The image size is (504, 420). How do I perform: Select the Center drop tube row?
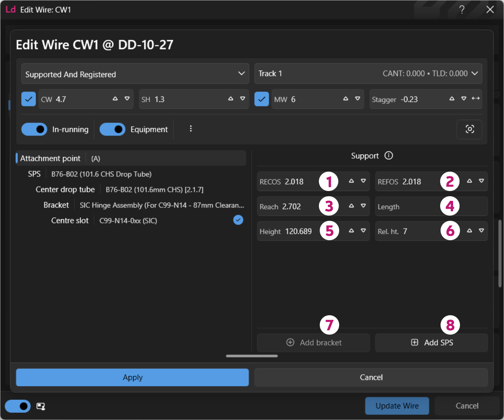(x=131, y=189)
